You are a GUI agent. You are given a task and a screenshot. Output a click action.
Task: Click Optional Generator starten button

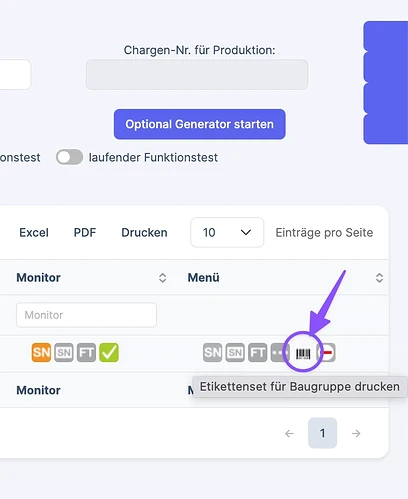[199, 124]
